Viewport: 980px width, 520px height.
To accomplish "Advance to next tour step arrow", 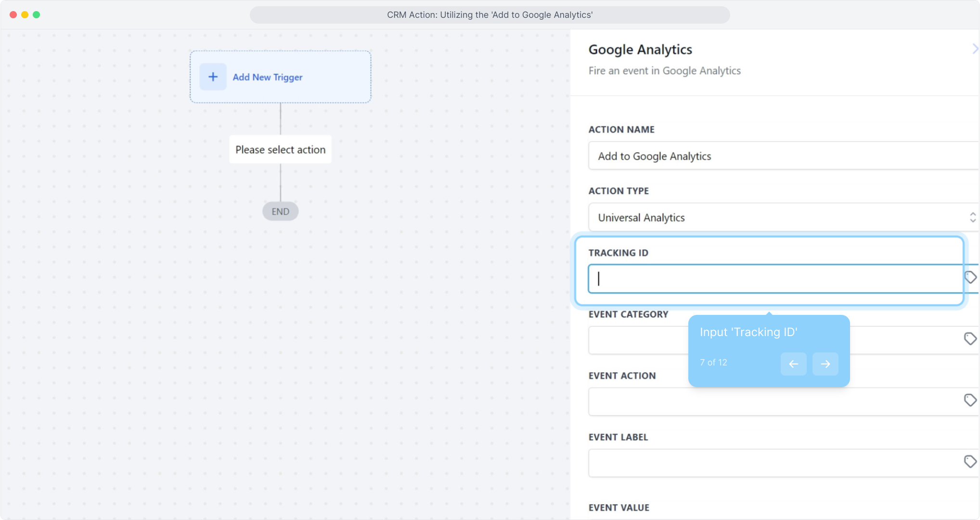I will tap(825, 364).
